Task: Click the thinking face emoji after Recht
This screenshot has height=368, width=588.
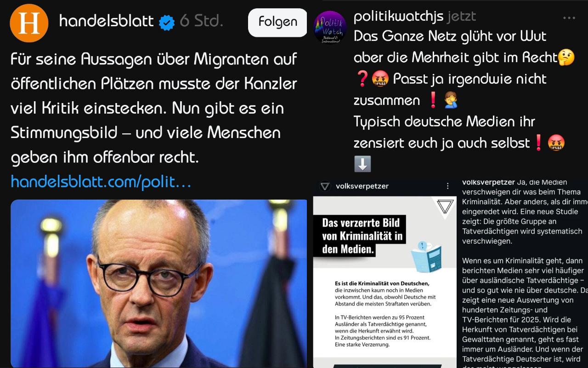Action: tap(566, 57)
